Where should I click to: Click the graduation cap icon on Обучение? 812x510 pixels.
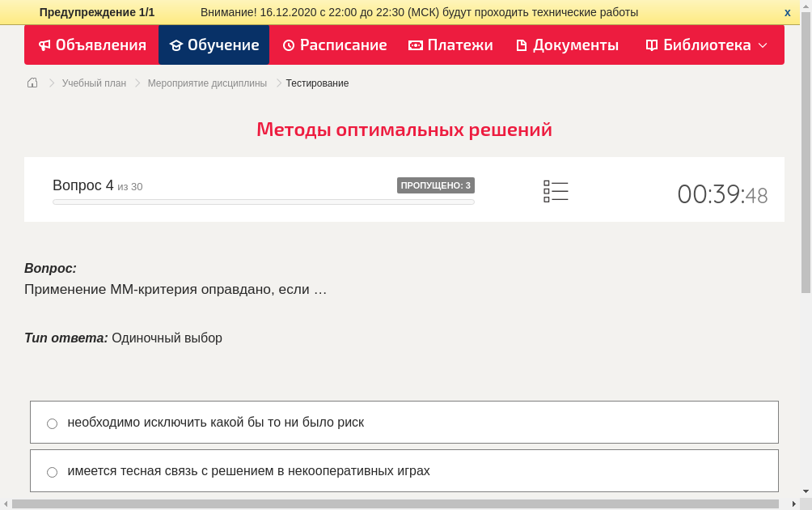(x=177, y=45)
